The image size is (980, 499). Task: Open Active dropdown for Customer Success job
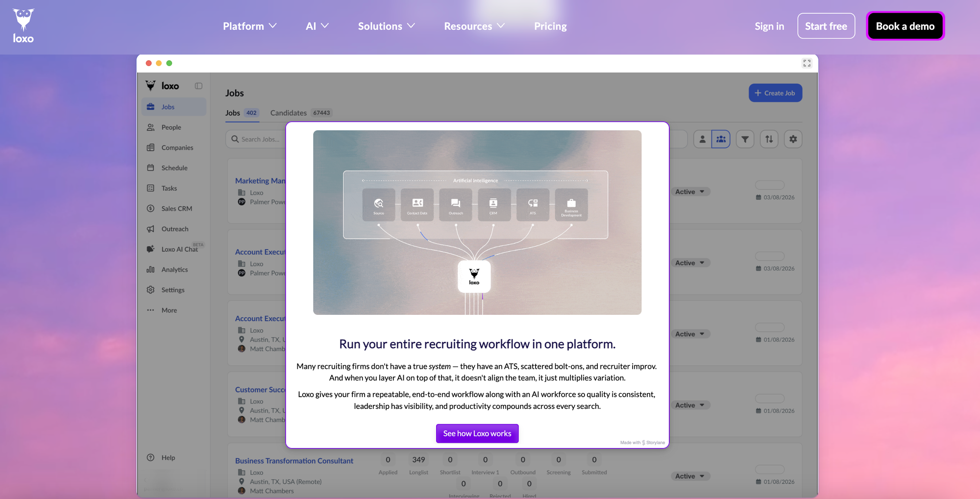[x=690, y=405]
